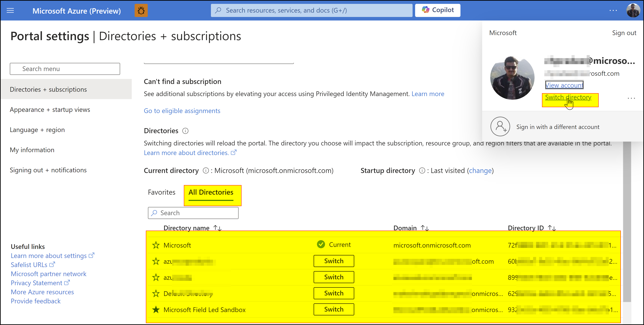The image size is (644, 325).
Task: Click the profile avatar in top bar
Action: [x=633, y=10]
